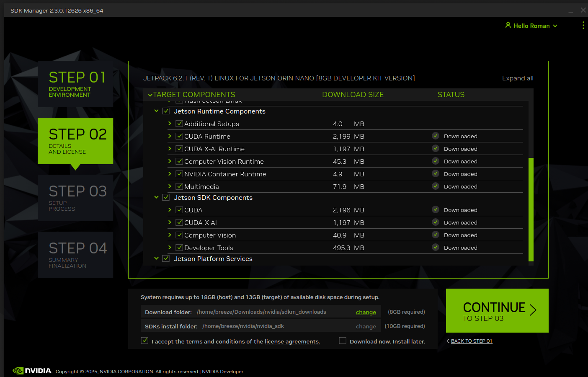Click the Downloaded status icon for Developer Tools

[436, 248]
